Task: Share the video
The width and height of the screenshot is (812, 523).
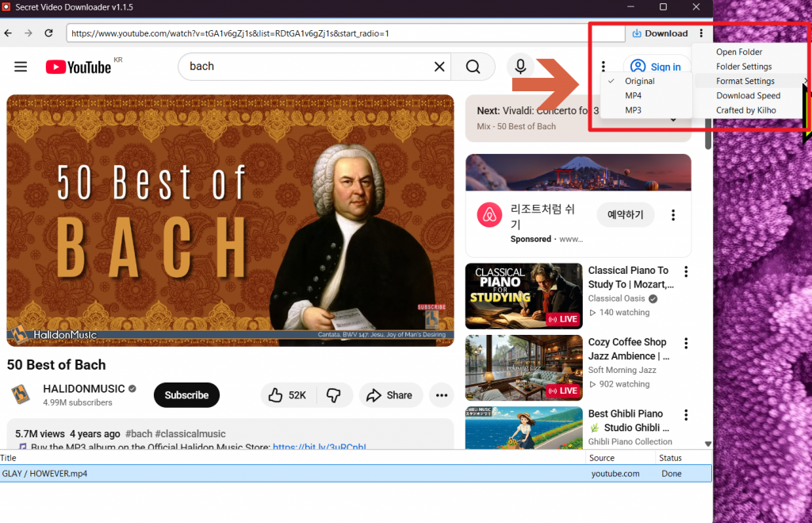Action: 390,395
